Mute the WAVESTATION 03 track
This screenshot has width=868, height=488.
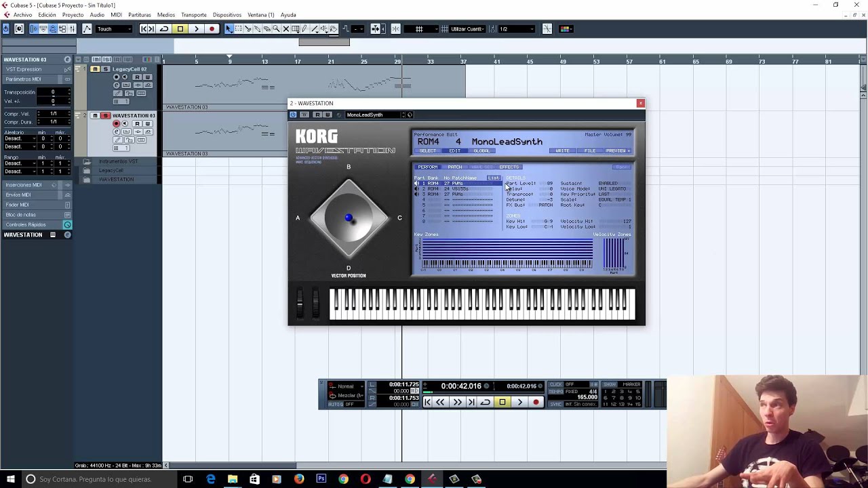[95, 115]
